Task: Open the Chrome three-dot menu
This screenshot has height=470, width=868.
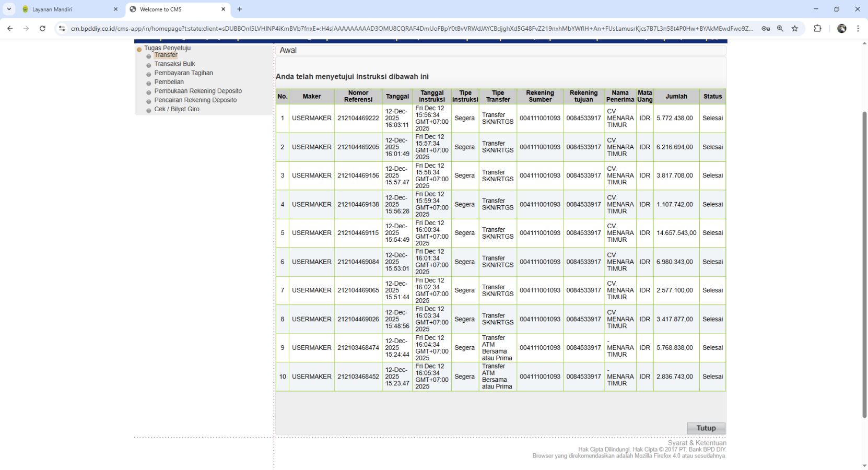Action: [x=858, y=29]
